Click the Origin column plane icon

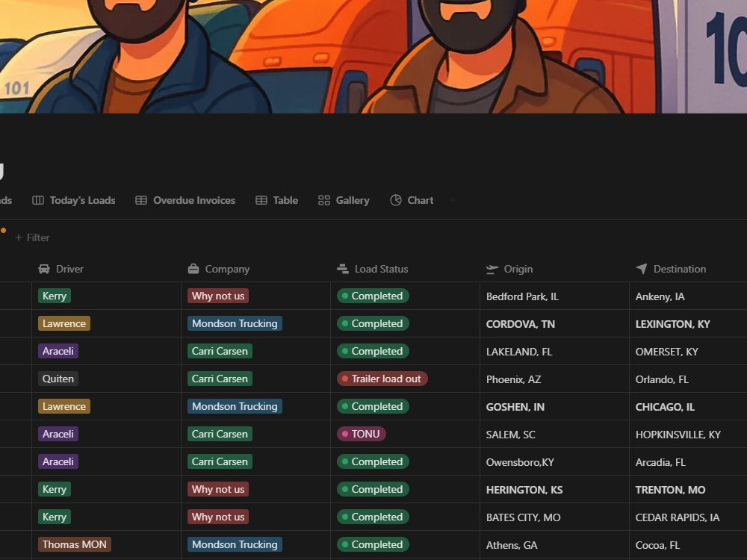click(492, 270)
